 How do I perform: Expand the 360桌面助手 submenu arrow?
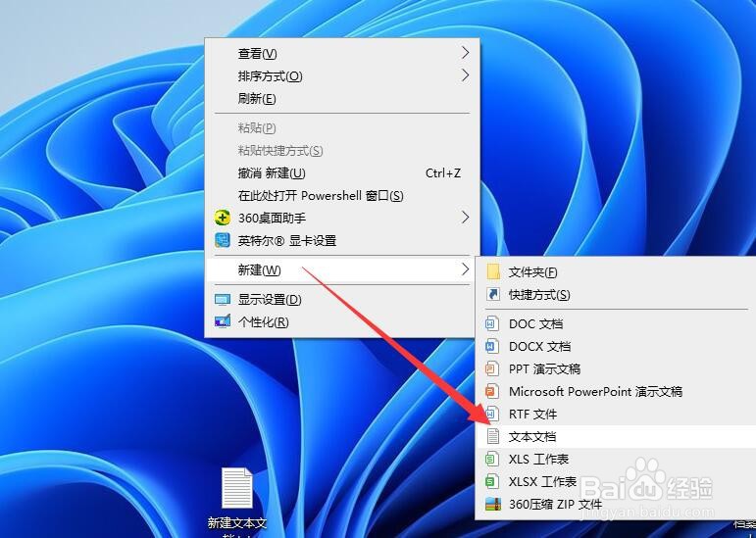pos(465,218)
